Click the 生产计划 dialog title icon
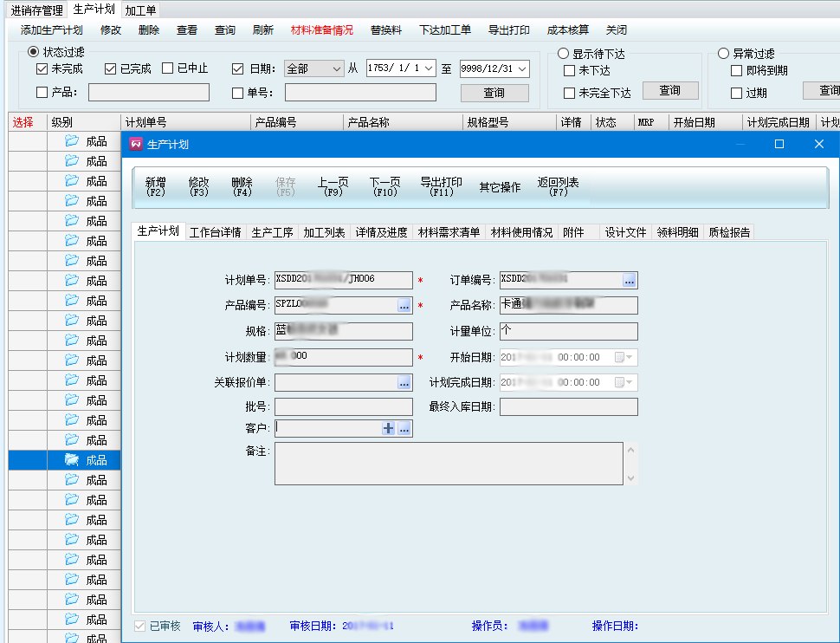This screenshot has width=840, height=643. pos(136,144)
